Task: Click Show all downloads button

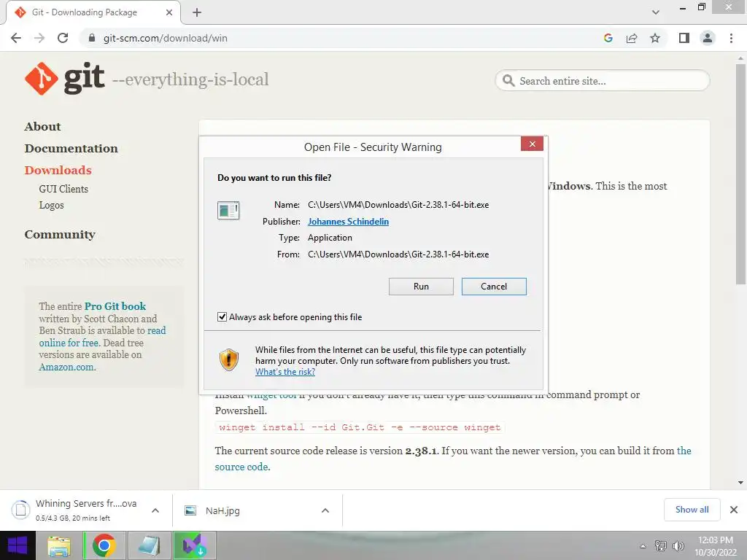Action: coord(692,510)
